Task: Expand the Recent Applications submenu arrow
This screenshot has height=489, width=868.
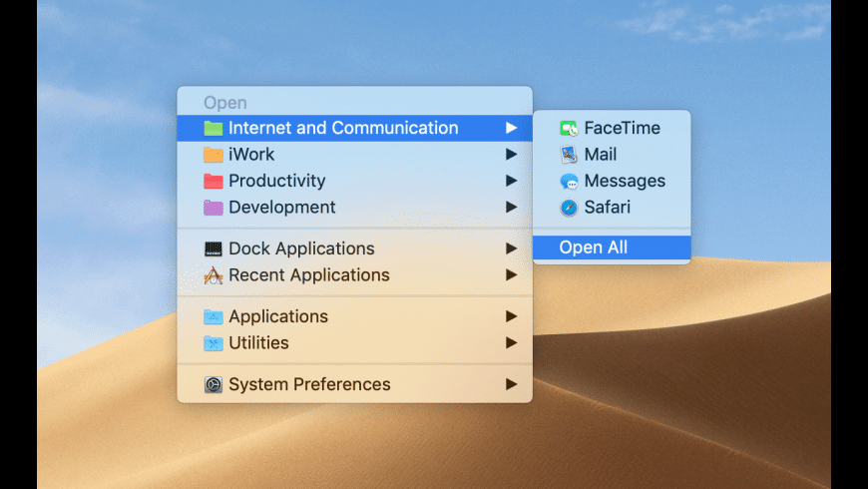Action: (x=511, y=274)
